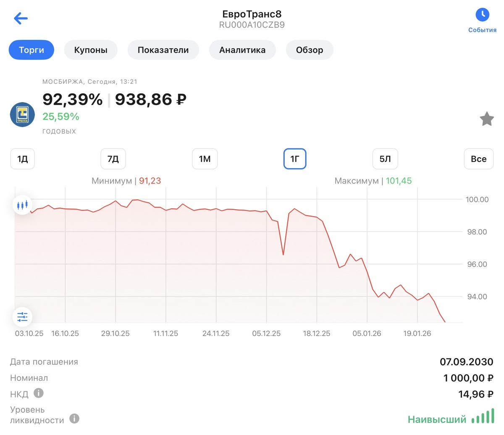Tap the ГОДОВЫХ caption
This screenshot has height=435, width=504.
(59, 131)
